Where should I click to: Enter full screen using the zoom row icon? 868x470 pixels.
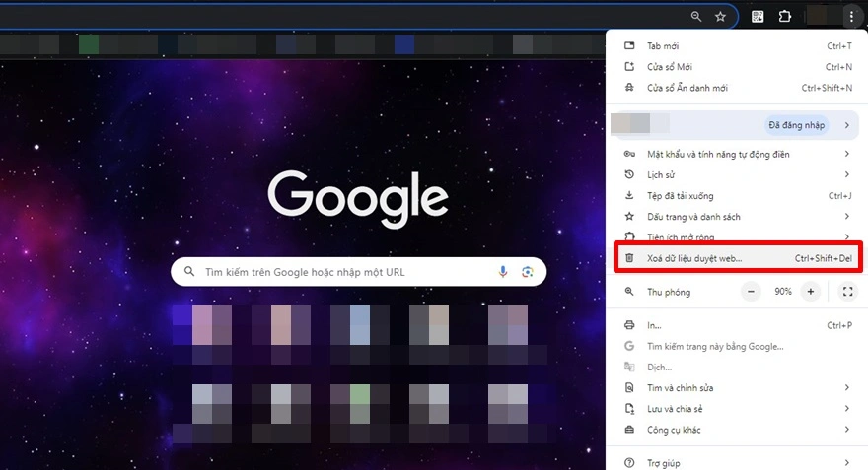(x=847, y=292)
